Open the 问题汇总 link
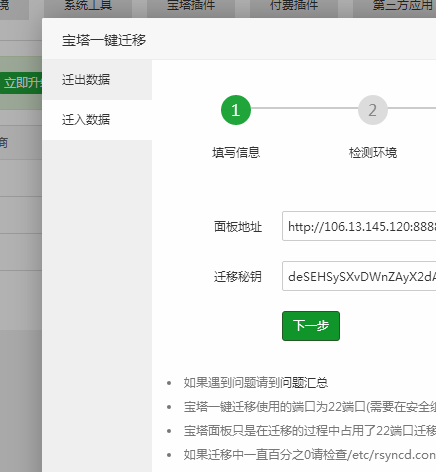 coord(304,382)
